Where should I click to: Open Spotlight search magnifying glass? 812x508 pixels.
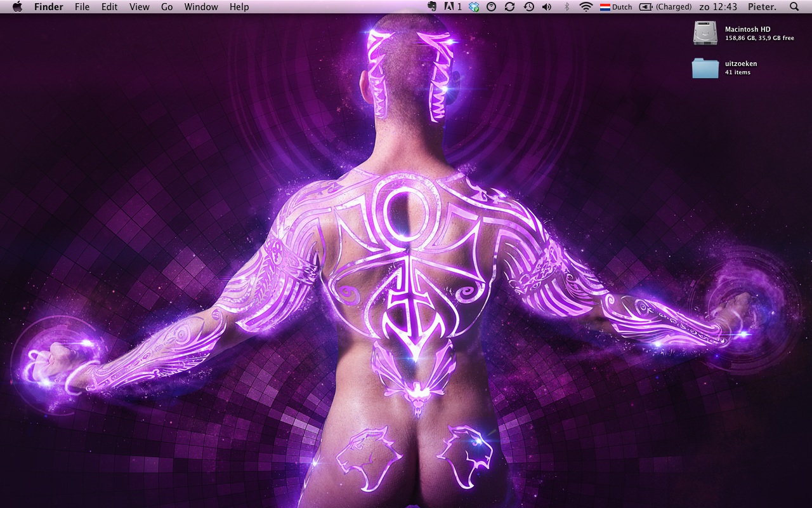coord(794,7)
